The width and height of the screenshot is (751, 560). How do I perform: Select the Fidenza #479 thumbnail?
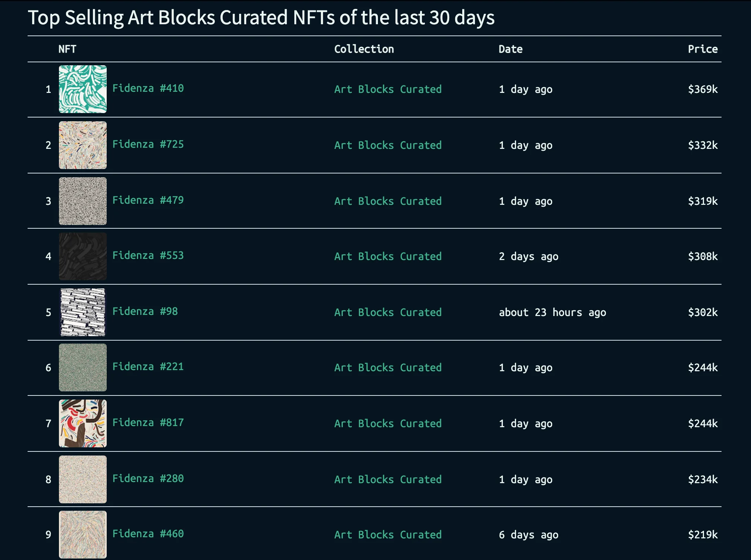pyautogui.click(x=82, y=201)
